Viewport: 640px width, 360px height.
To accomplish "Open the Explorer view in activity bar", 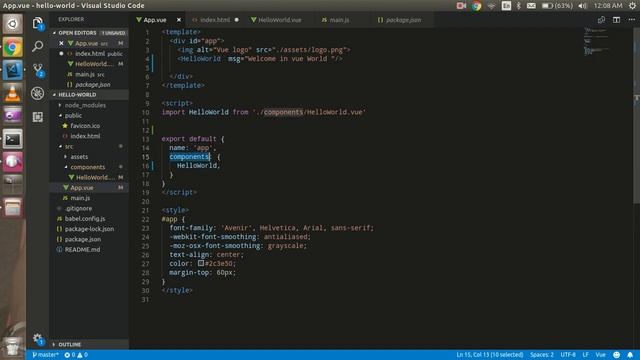I will pos(38,23).
